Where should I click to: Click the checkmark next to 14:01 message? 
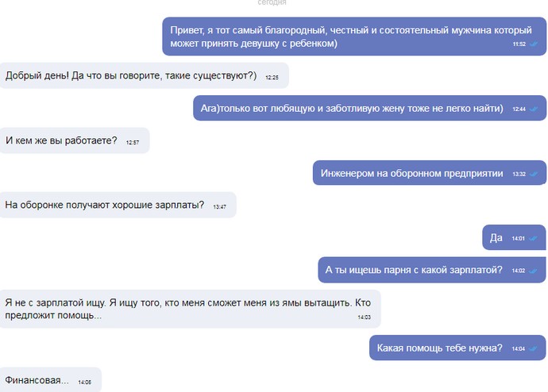[533, 238]
